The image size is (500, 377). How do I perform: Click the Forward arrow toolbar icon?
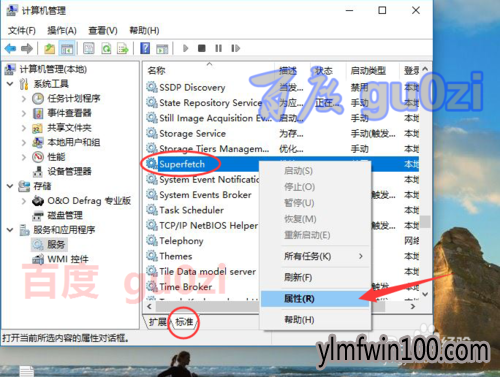tap(27, 49)
